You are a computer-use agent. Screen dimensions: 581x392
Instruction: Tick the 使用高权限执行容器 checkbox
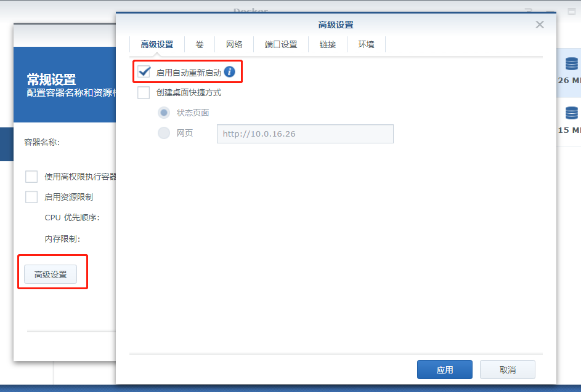click(31, 177)
